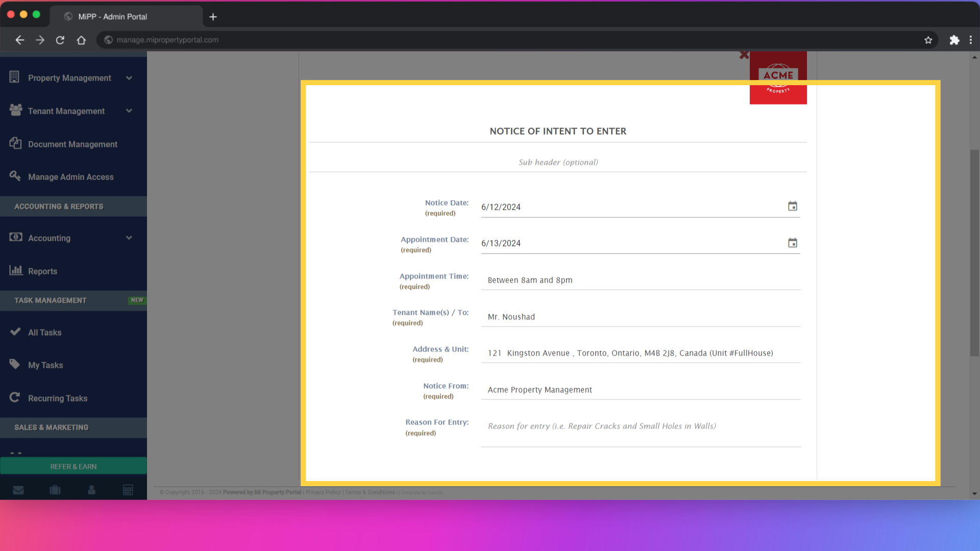Open the browser extensions puzzle menu
Viewport: 980px width, 551px height.
pos(954,40)
